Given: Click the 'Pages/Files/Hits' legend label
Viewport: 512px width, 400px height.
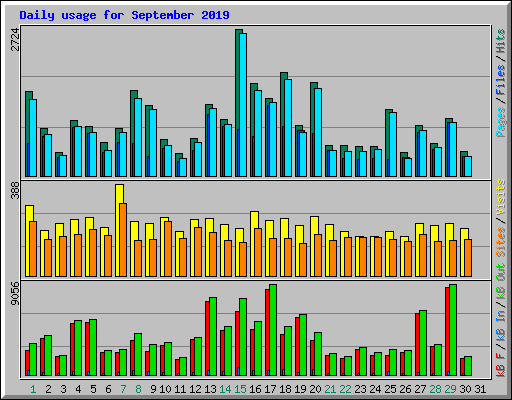Looking at the screenshot, I should point(501,83).
